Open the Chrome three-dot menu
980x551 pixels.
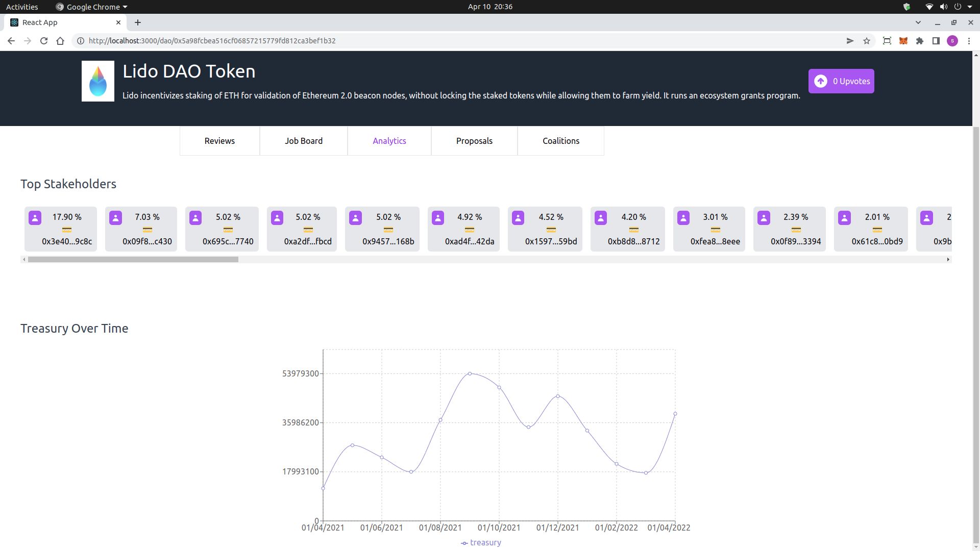pos(969,41)
